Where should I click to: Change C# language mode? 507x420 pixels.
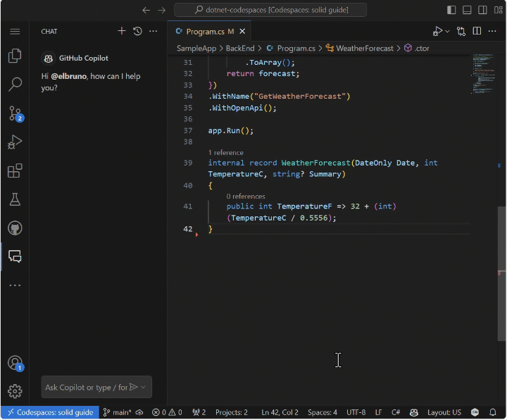pos(396,412)
